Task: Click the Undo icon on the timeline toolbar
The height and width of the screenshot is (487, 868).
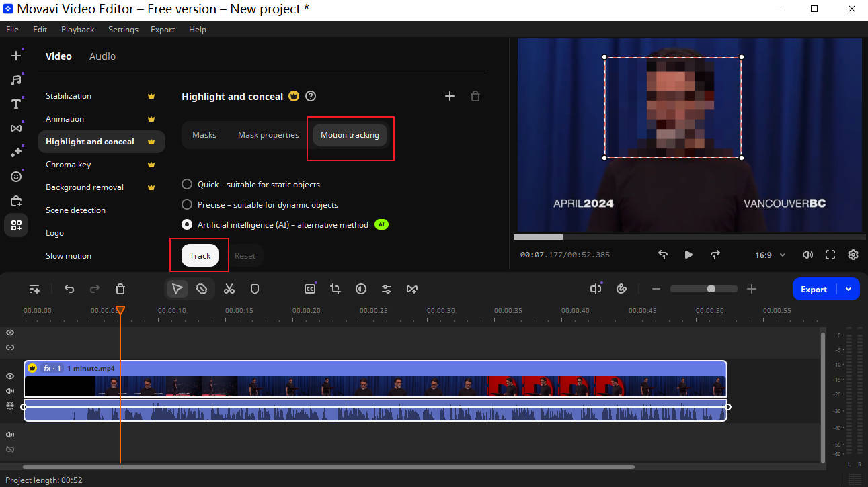Action: (69, 288)
